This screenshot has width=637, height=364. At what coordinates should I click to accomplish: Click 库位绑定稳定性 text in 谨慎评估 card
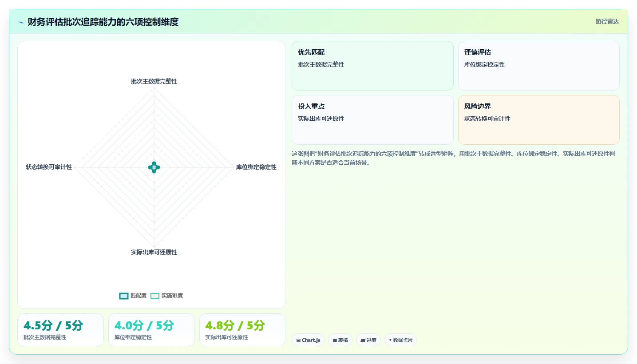pos(484,64)
